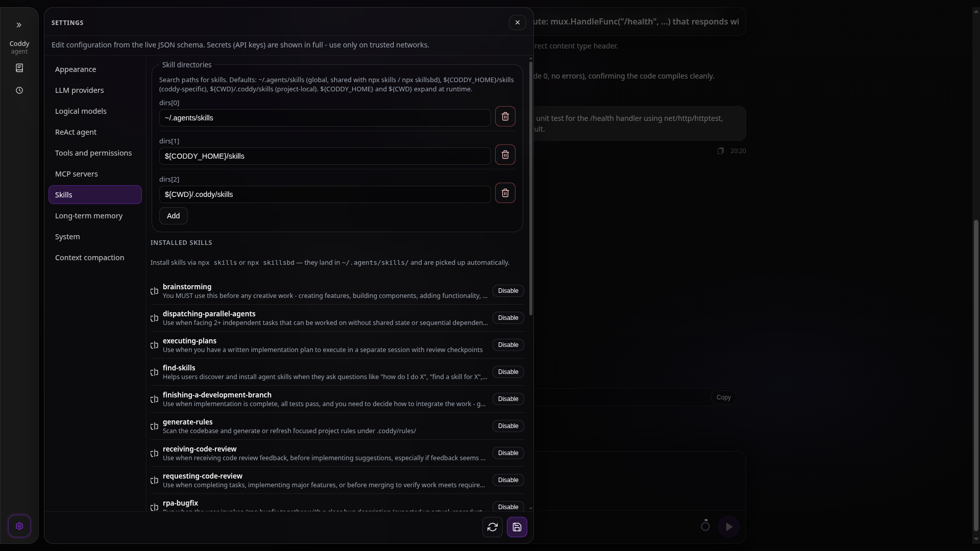The image size is (980, 551).
Task: Remove the ${CODDY_HOME}/skills directory entry
Action: tap(505, 155)
